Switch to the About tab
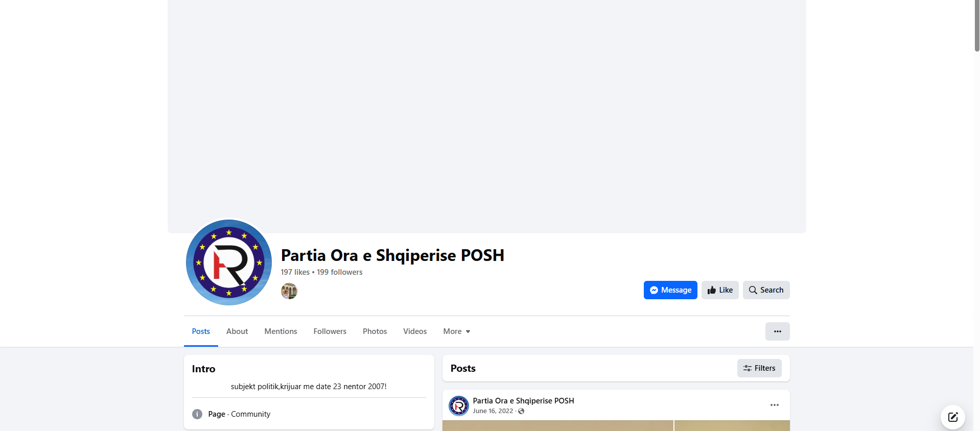Viewport: 980px width, 431px height. coord(237,331)
